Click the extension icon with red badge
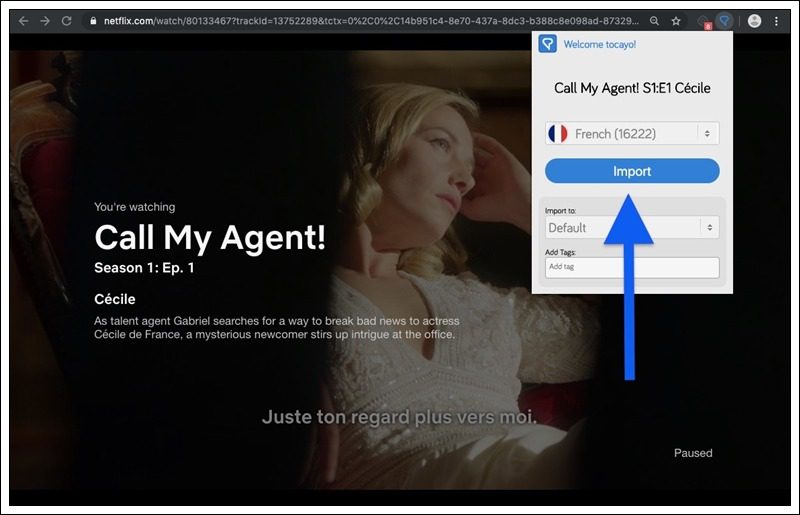Viewport: 800px width, 515px height. pyautogui.click(x=704, y=21)
